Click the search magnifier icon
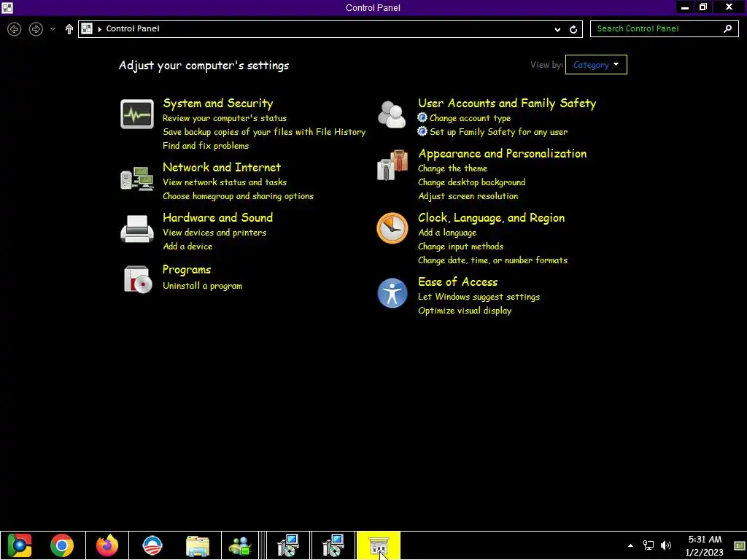 727,29
